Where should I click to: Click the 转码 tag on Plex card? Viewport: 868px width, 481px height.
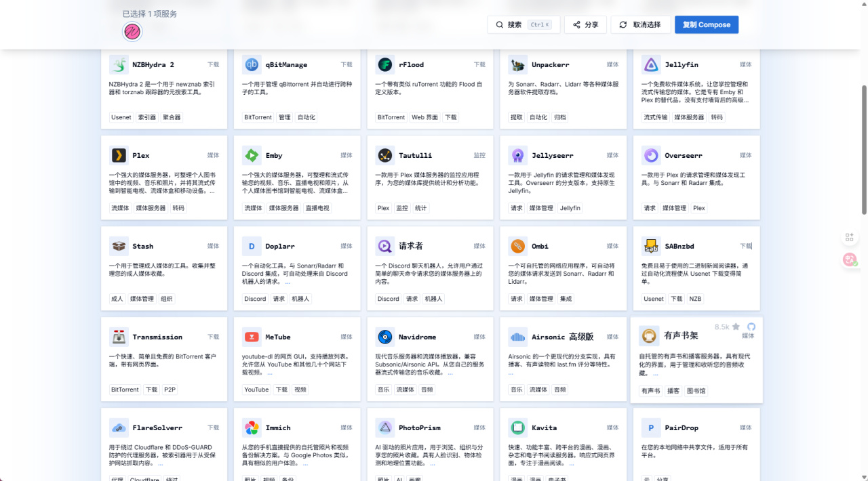pos(178,208)
